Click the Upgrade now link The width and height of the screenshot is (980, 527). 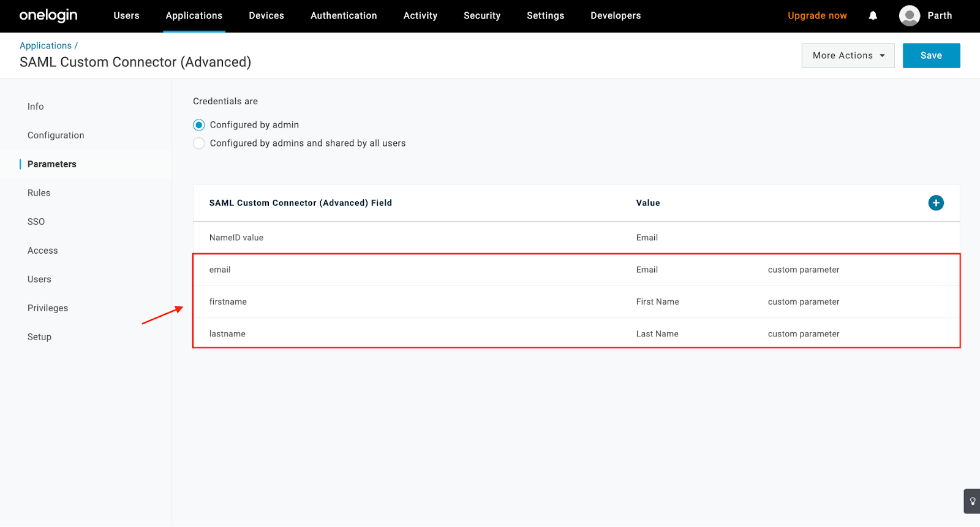click(x=817, y=16)
